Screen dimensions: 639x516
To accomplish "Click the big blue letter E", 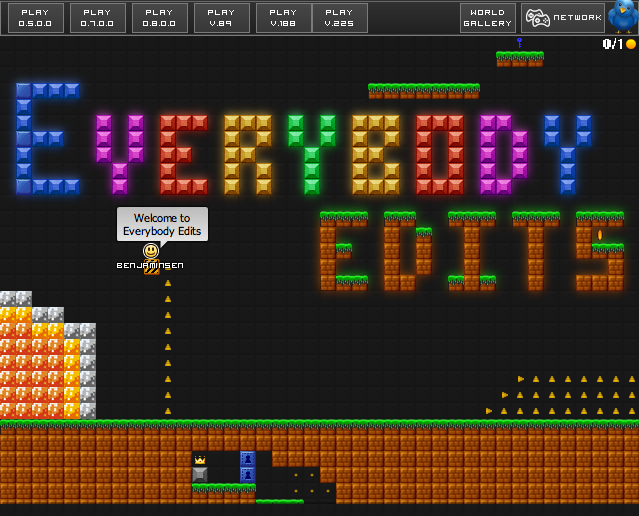I will [x=48, y=139].
